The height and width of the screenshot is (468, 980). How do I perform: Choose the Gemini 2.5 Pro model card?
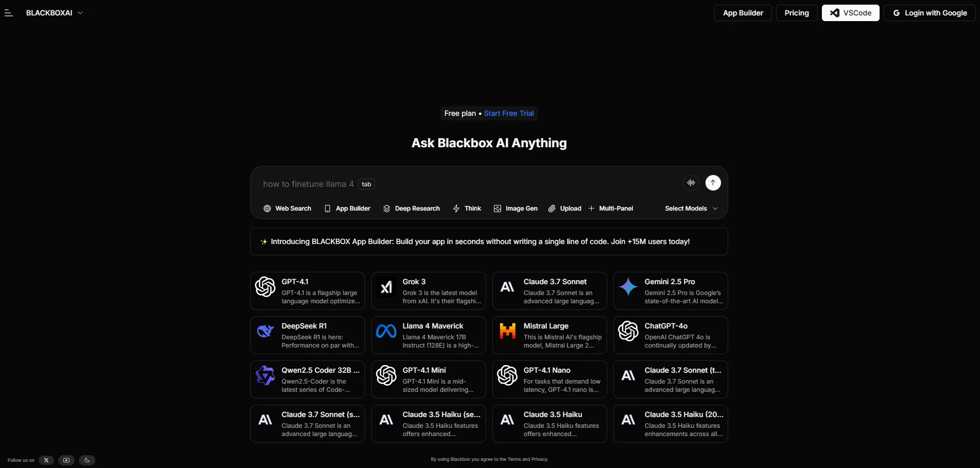pos(670,291)
